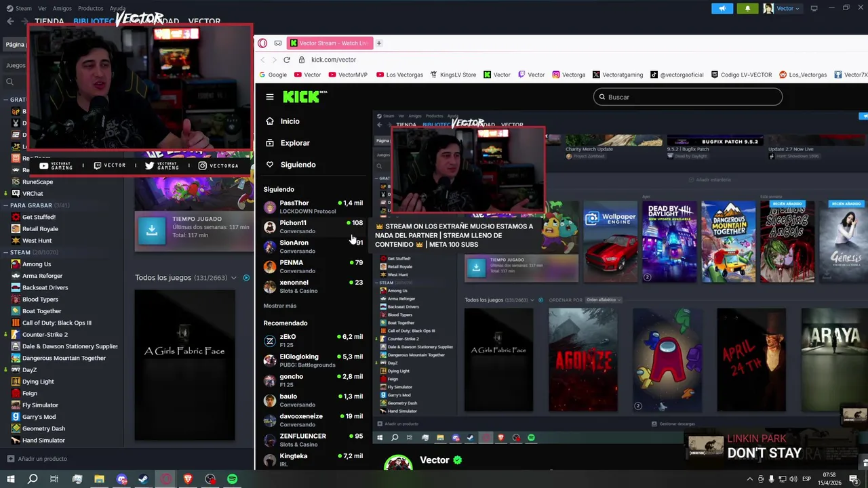Open Windows Start menu
Screen dimensions: 868x488
pyautogui.click(x=11, y=479)
